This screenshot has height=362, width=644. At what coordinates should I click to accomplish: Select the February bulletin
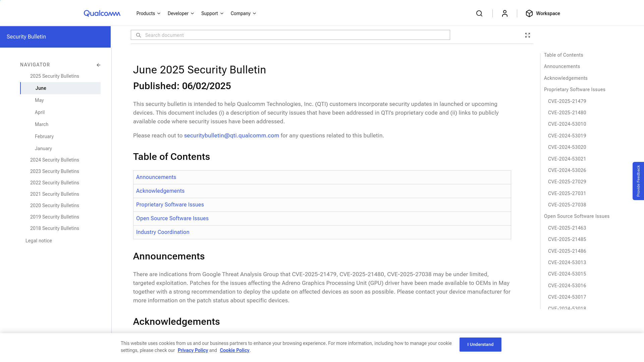point(44,136)
